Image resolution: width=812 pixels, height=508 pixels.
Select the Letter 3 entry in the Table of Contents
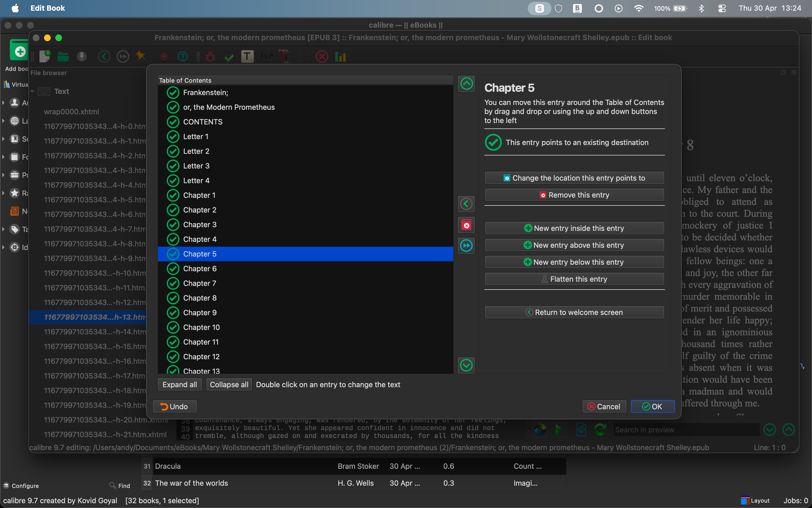point(305,166)
